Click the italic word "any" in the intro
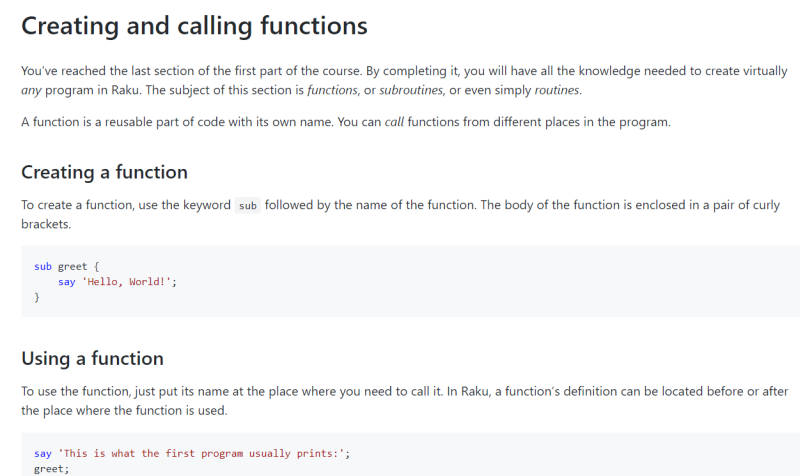The width and height of the screenshot is (800, 476). pos(31,91)
